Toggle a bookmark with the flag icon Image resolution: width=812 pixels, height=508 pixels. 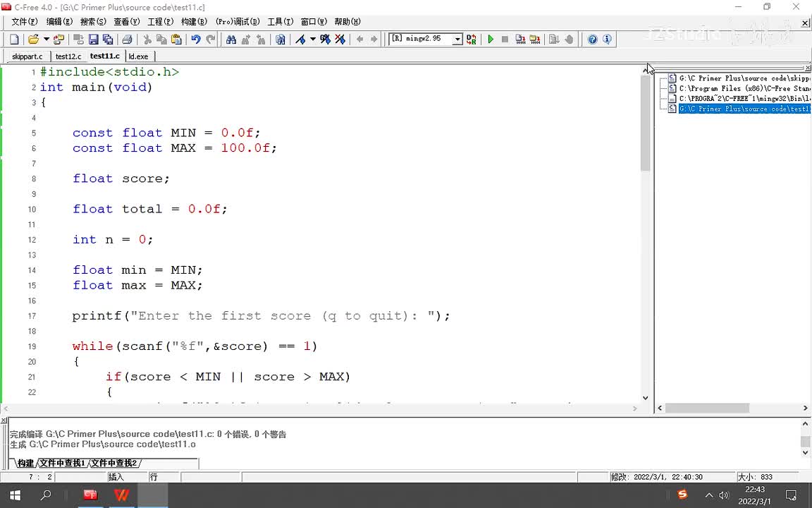click(x=300, y=40)
